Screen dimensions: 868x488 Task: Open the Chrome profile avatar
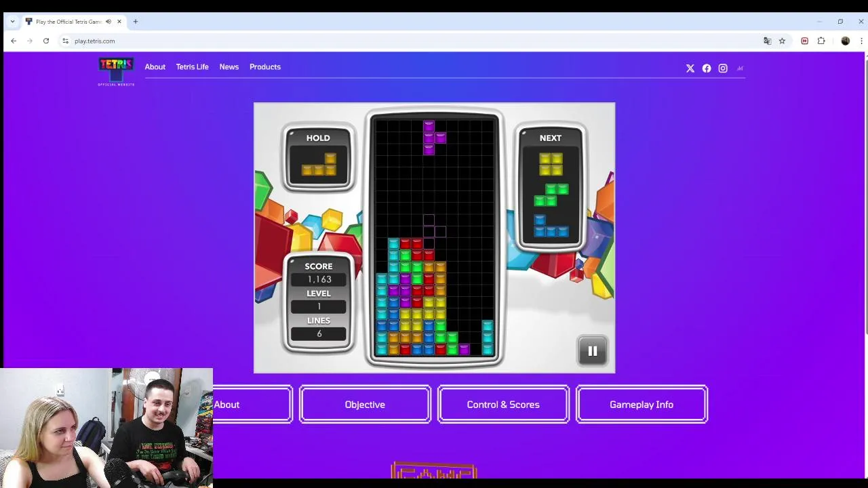pyautogui.click(x=845, y=41)
